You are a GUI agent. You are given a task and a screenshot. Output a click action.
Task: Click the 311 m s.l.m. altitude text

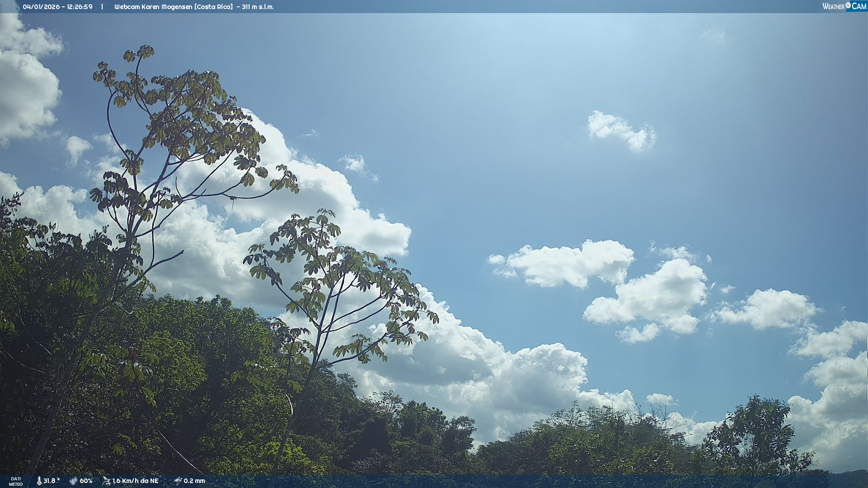(x=258, y=7)
